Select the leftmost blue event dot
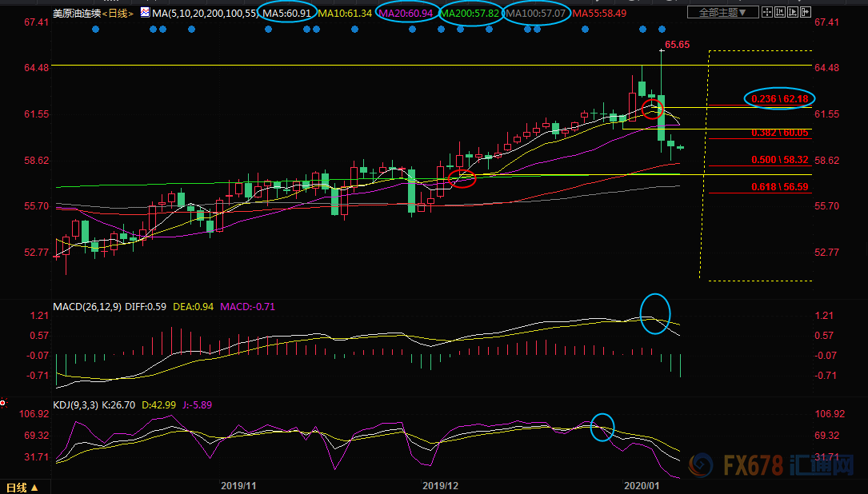 point(96,29)
